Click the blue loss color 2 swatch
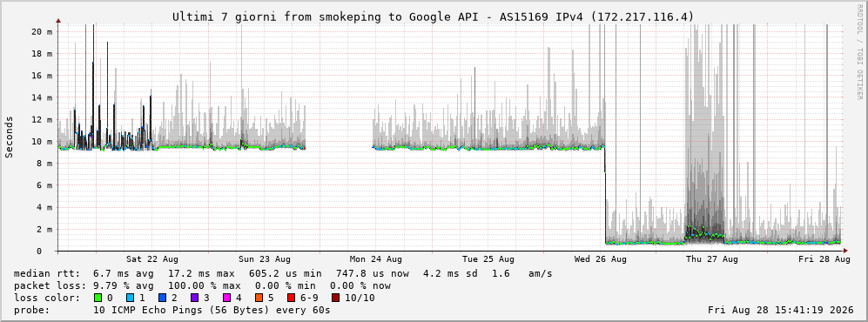Viewport: 868px width, 322px height. 163,298
